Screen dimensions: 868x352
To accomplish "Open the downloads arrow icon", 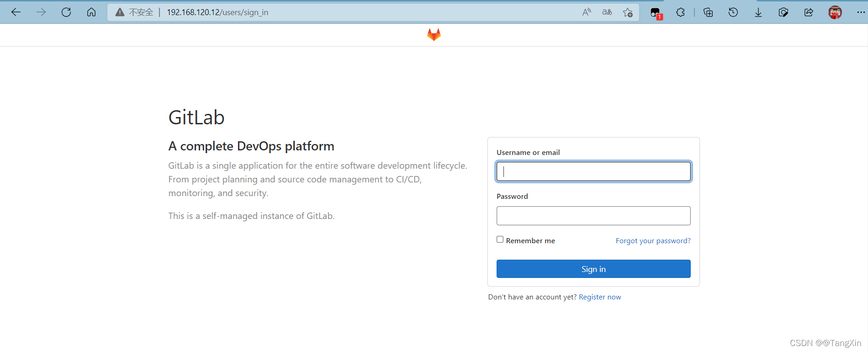I will click(758, 12).
